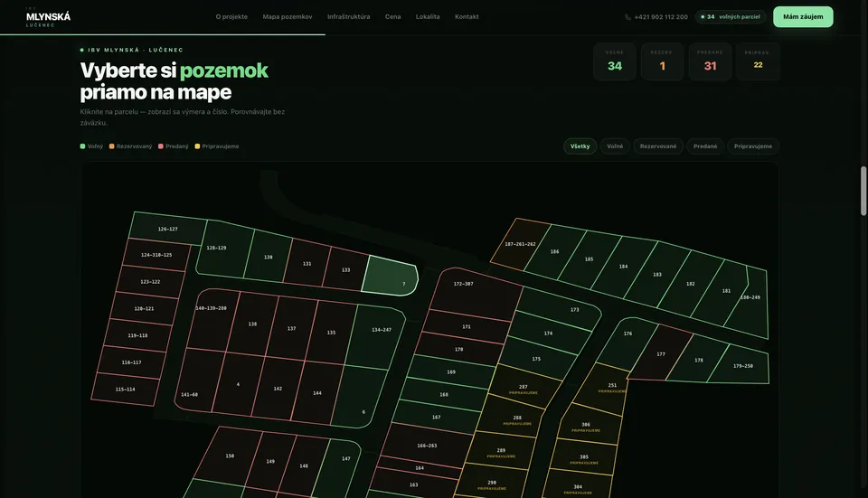Select parcel 123-122 on map
The height and width of the screenshot is (498, 868).
(x=150, y=282)
